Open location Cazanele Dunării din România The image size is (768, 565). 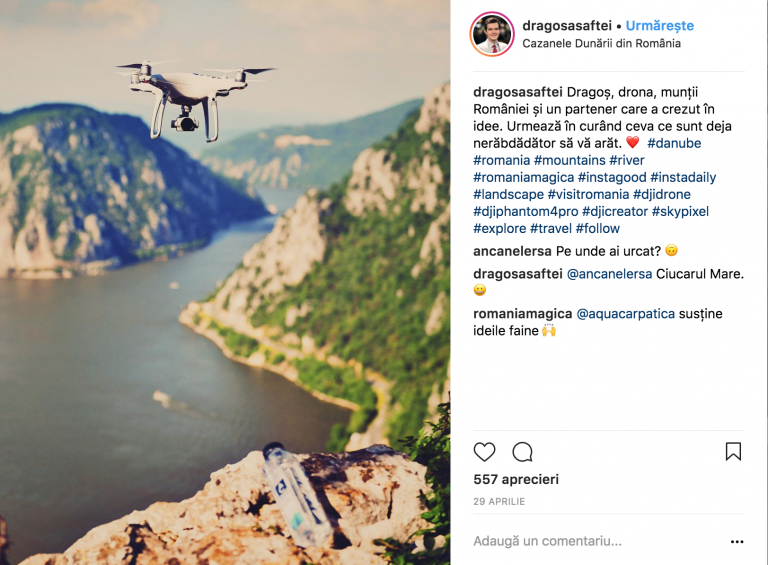point(601,44)
